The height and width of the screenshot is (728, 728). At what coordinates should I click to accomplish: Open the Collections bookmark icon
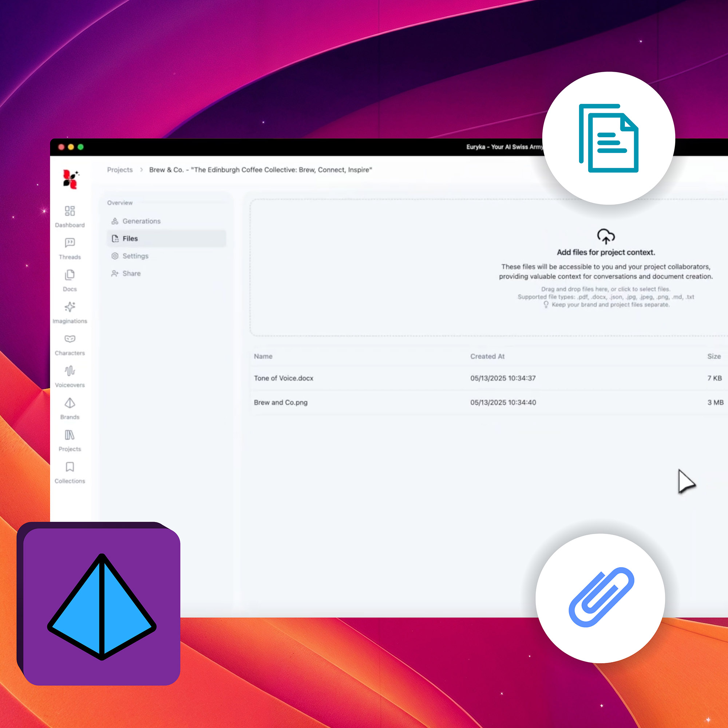click(x=70, y=467)
